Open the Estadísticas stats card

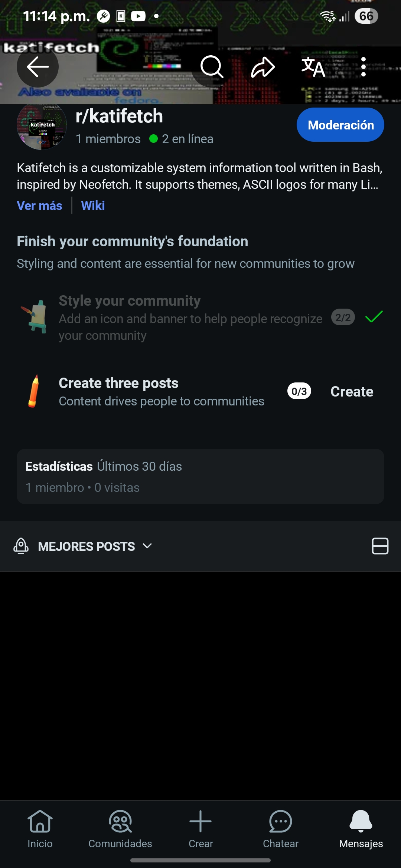(x=200, y=476)
